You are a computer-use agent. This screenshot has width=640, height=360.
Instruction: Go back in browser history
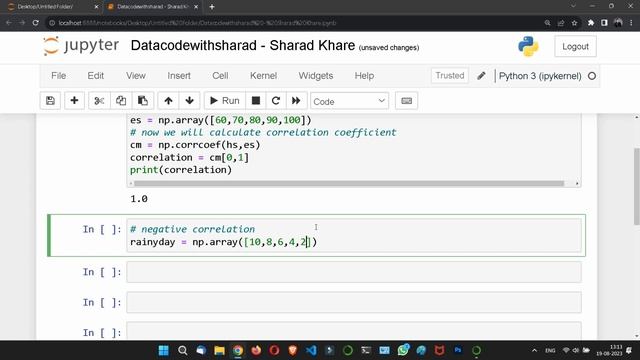click(x=9, y=23)
